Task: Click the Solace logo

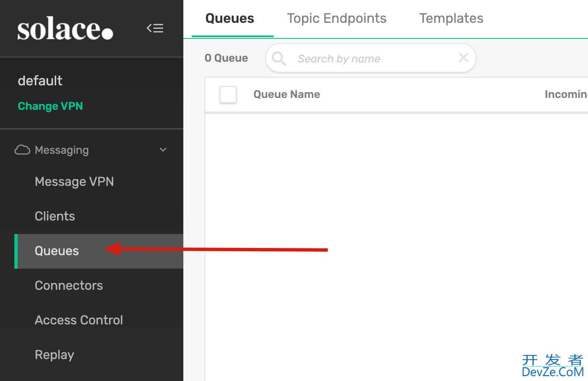Action: pyautogui.click(x=65, y=28)
